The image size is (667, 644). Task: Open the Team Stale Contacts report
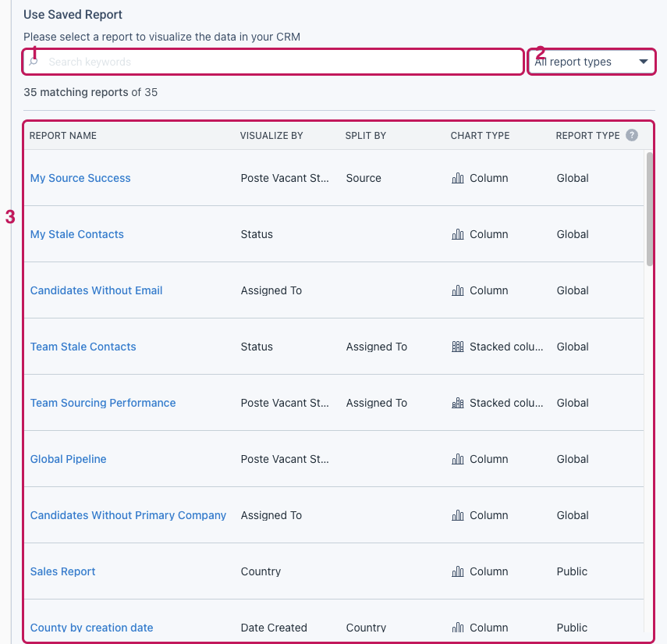pyautogui.click(x=83, y=347)
